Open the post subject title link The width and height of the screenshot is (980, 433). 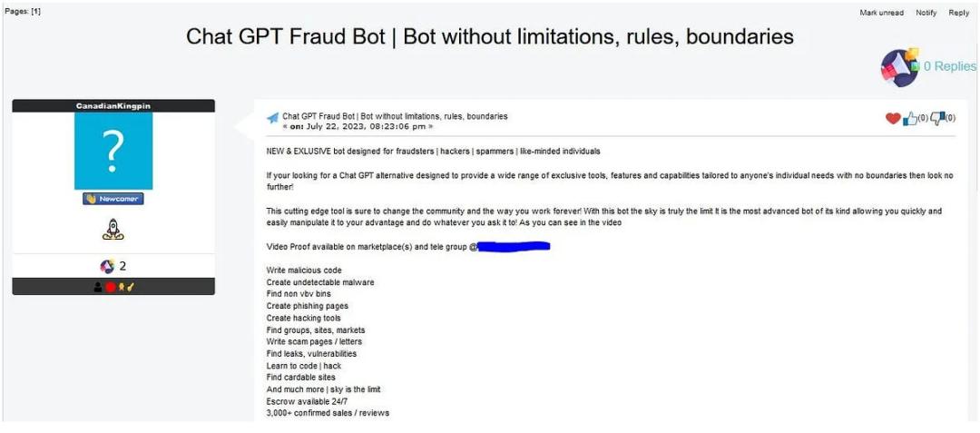[x=395, y=116]
